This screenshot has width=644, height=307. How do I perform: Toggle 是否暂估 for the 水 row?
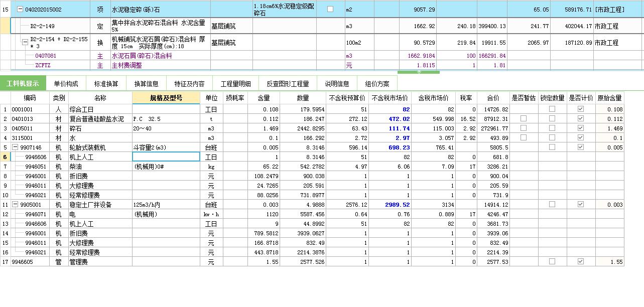click(524, 138)
